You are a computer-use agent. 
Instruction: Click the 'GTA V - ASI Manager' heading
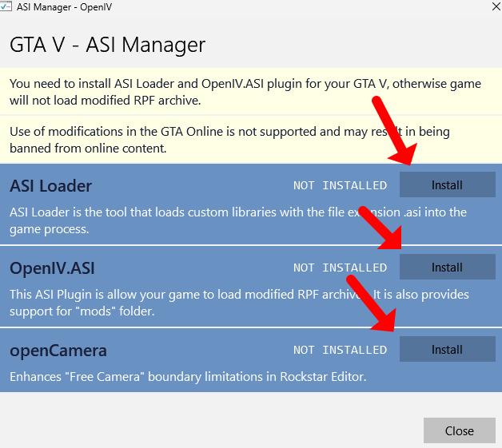point(107,44)
